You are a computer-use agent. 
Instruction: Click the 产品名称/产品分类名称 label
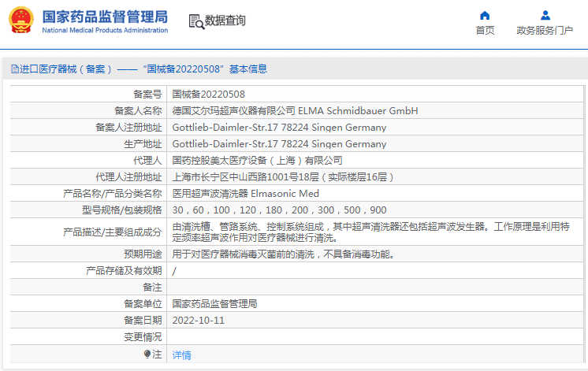(113, 193)
